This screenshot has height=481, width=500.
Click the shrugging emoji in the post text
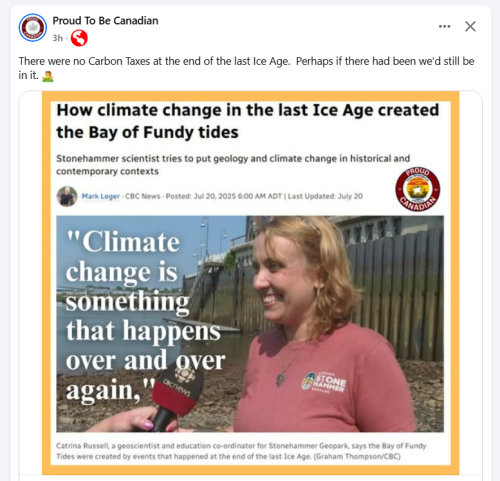pyautogui.click(x=48, y=76)
